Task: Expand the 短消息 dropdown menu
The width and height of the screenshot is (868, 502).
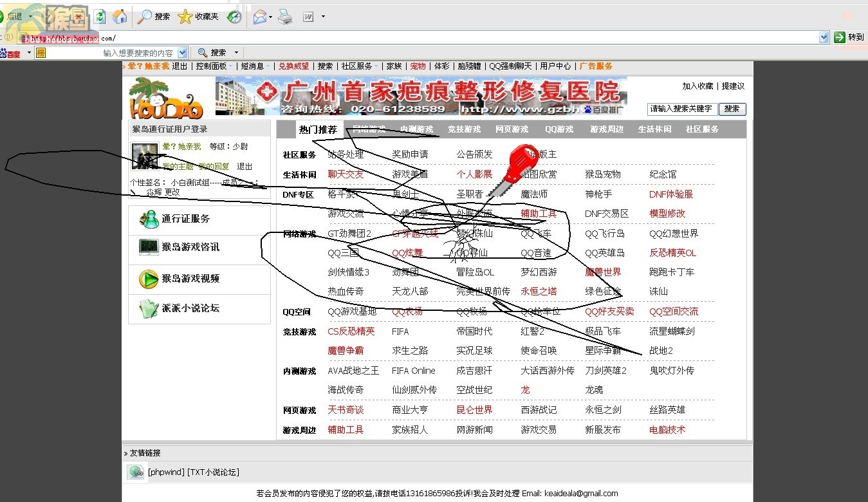Action: coord(255,66)
